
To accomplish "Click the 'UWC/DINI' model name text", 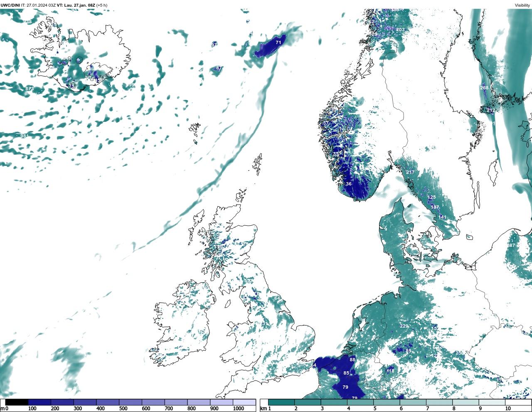I will (x=10, y=5).
